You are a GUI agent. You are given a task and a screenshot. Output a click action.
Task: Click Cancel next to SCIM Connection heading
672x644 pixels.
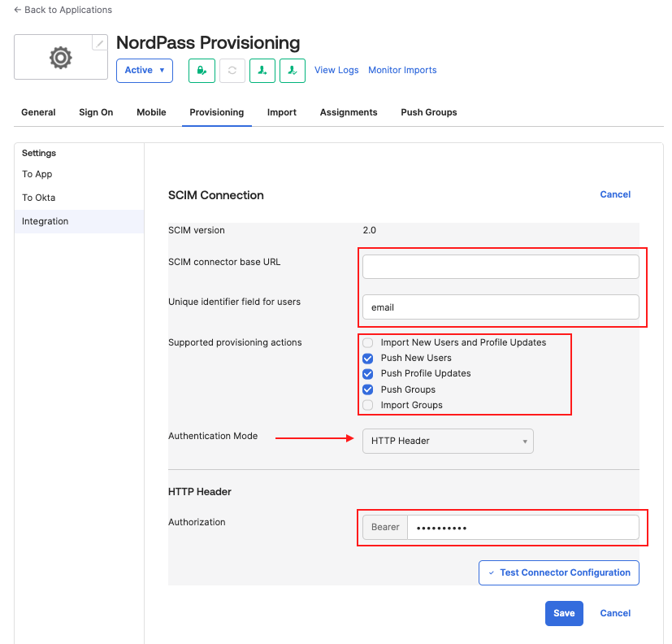point(615,194)
